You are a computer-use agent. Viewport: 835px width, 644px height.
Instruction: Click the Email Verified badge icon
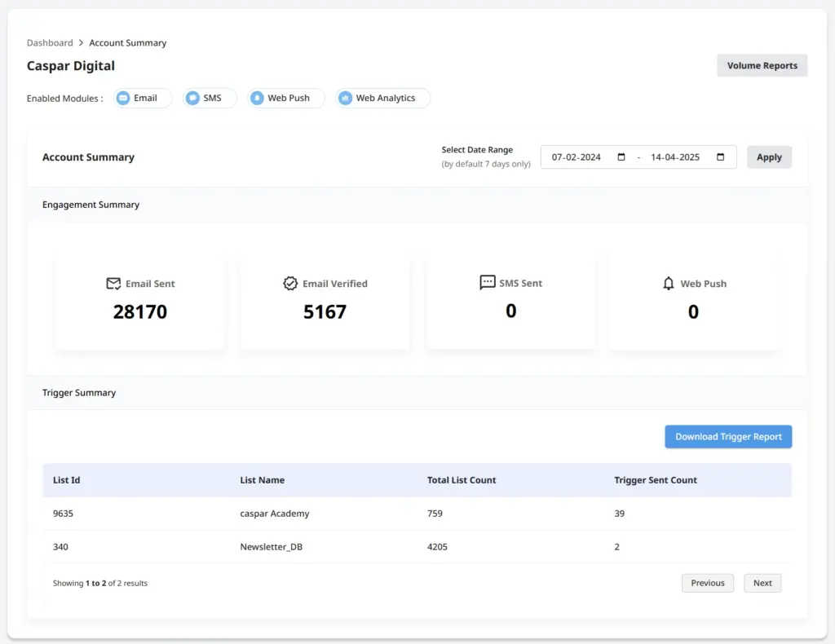[290, 284]
